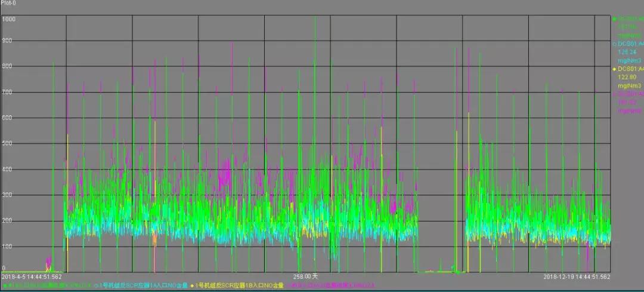Click the 500 label on the Y-axis
The width and height of the screenshot is (644, 292).
pyautogui.click(x=7, y=143)
